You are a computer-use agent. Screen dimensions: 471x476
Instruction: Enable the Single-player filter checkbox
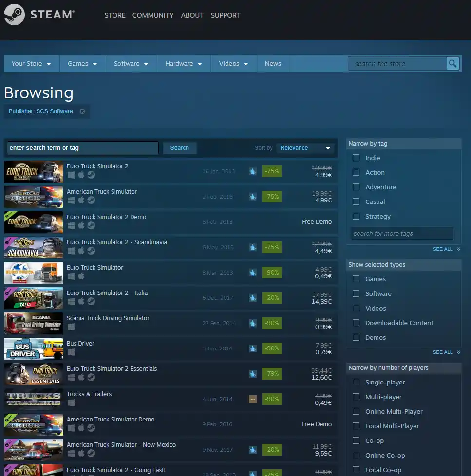[356, 382]
